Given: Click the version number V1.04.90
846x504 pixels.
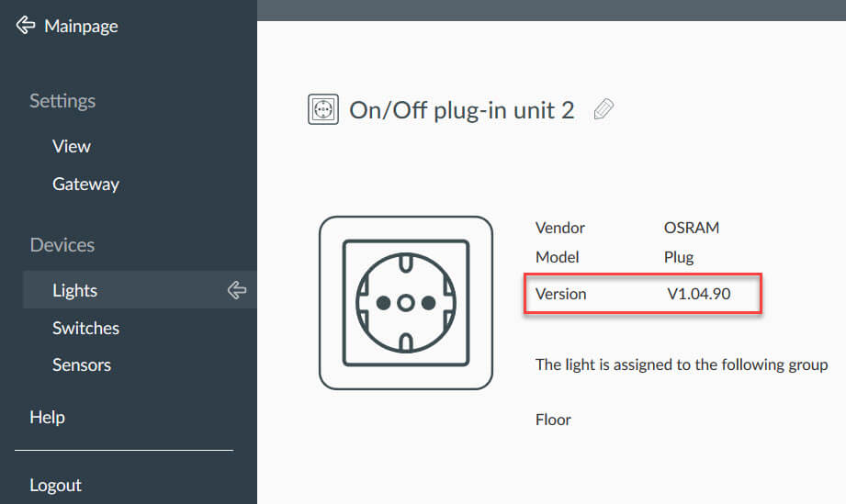Looking at the screenshot, I should click(699, 294).
